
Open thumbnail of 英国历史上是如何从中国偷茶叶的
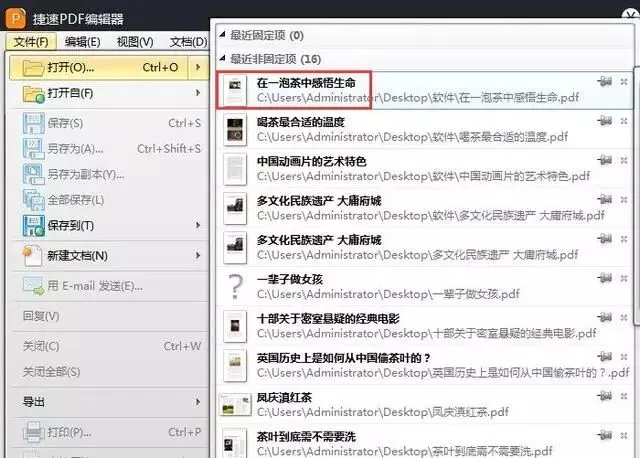click(235, 365)
